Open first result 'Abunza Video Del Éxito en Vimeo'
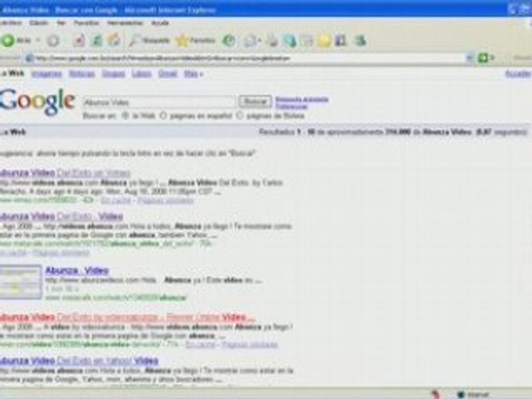Viewport: 532px width, 399px height. [x=65, y=173]
